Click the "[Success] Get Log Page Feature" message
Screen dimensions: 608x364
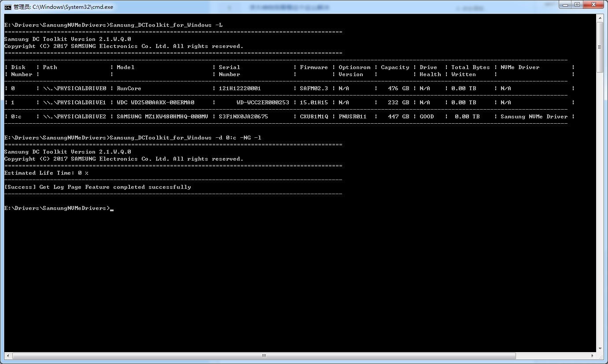point(97,187)
